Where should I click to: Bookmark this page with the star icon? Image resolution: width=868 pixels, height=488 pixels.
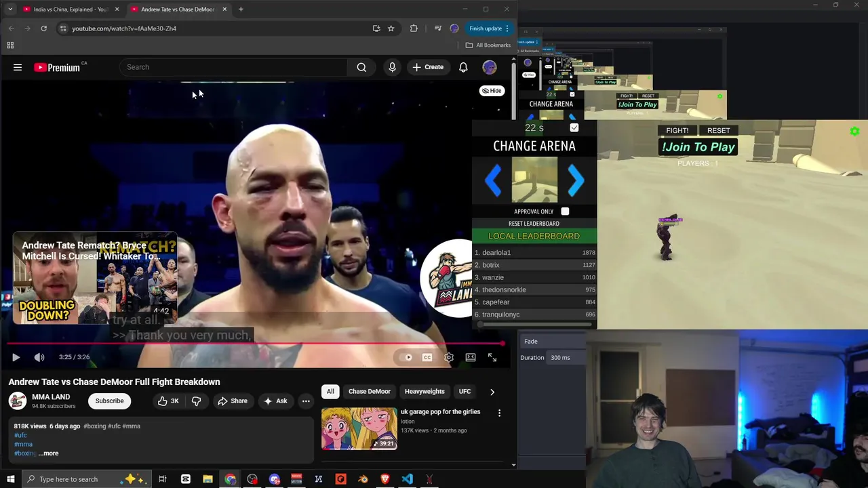[x=391, y=28]
